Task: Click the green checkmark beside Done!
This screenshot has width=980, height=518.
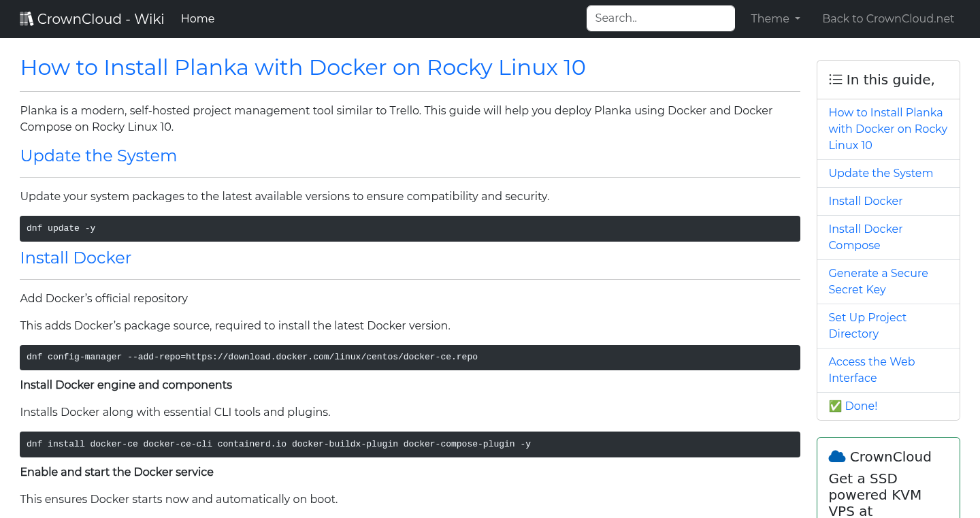Action: 834,406
